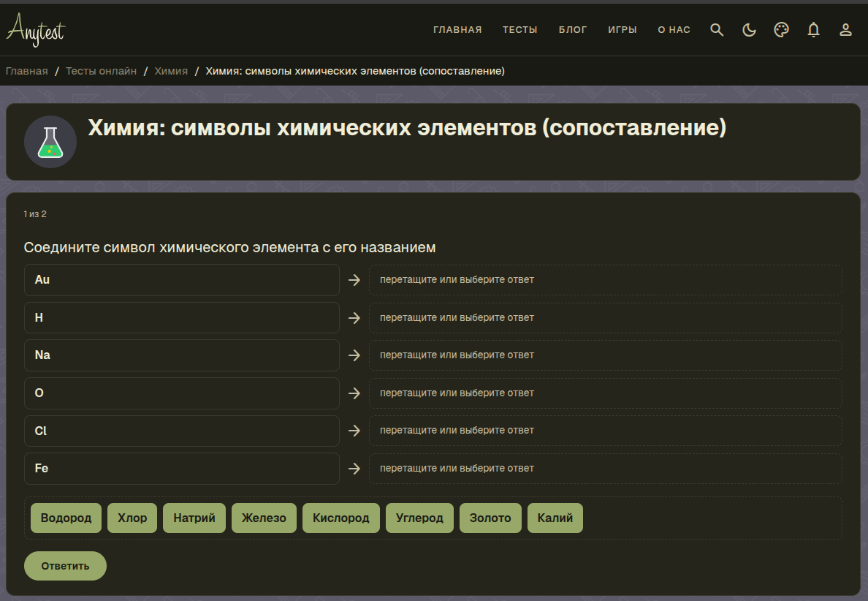868x601 pixels.
Task: Go to Главная breadcrumb link
Action: coord(26,71)
